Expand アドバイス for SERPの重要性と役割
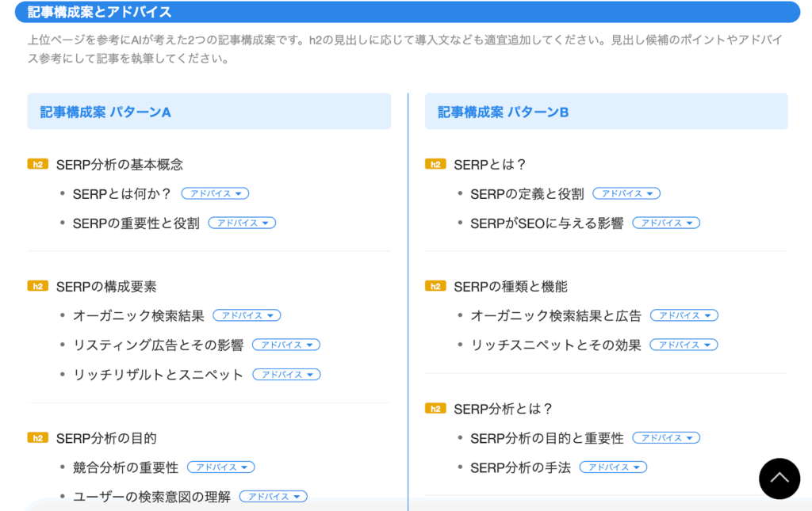Image resolution: width=812 pixels, height=511 pixels. 242,223
